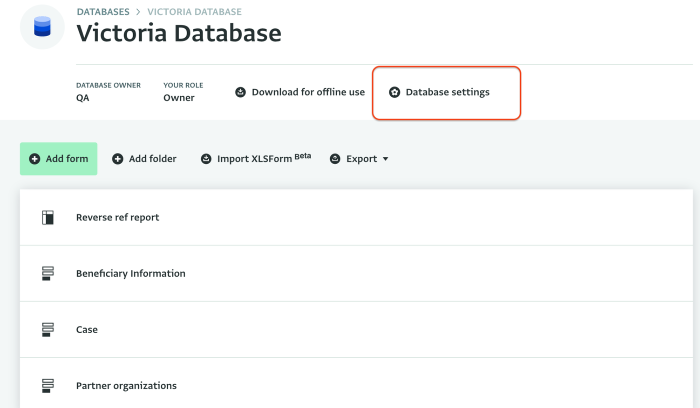Click the Reverse ref report icon
The width and height of the screenshot is (700, 408).
(48, 217)
